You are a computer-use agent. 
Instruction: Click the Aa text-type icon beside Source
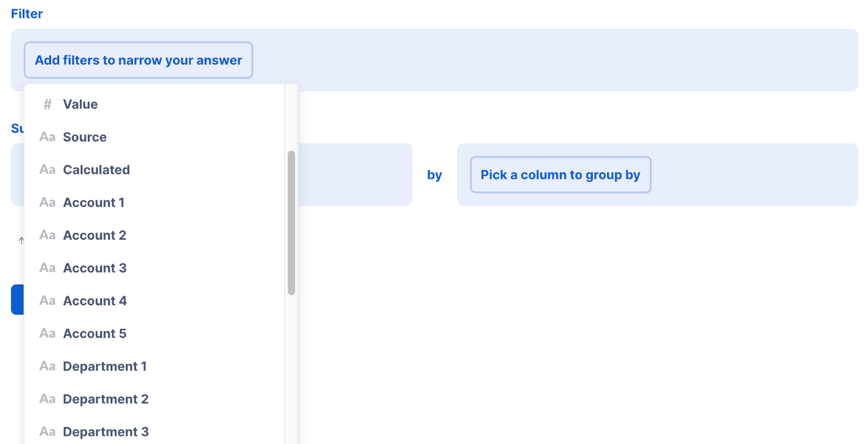tap(47, 137)
